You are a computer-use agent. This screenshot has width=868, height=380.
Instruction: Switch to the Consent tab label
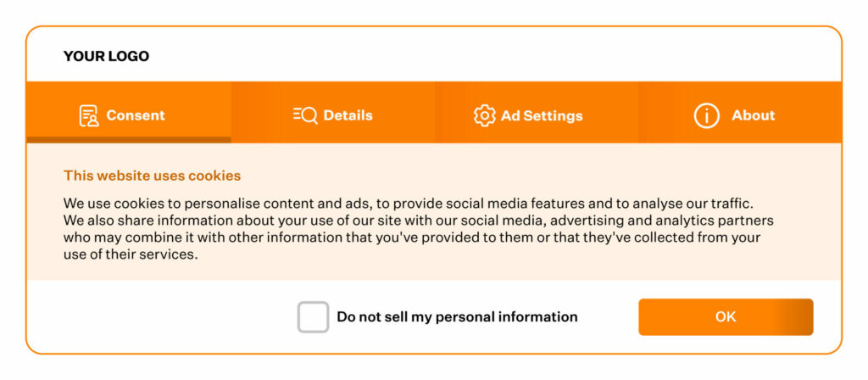point(136,115)
